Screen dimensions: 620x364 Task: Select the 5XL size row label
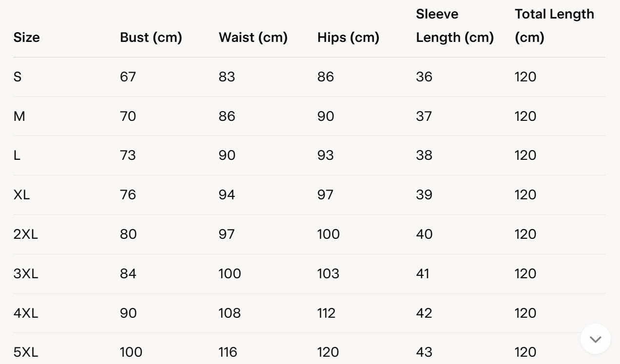pos(25,352)
